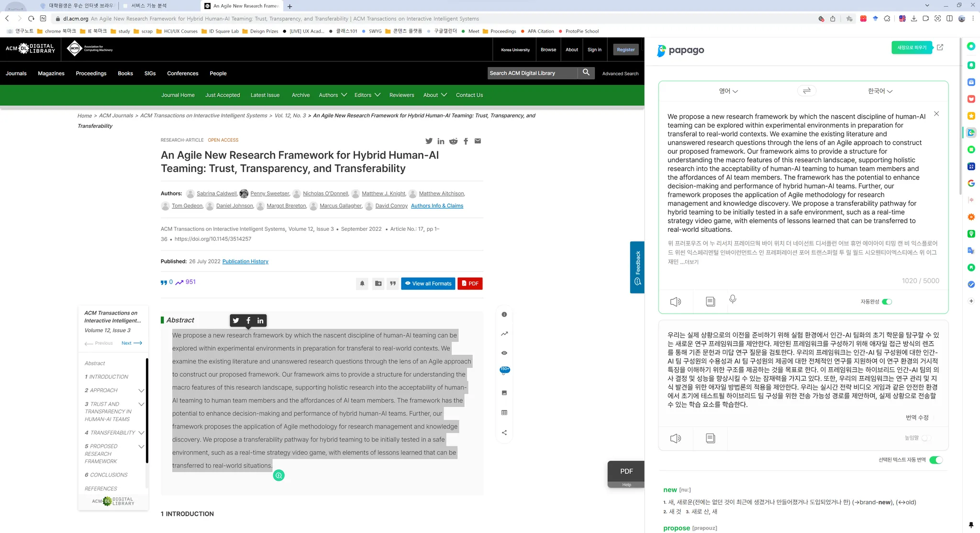Clear the Papago source text with X

[x=936, y=114]
